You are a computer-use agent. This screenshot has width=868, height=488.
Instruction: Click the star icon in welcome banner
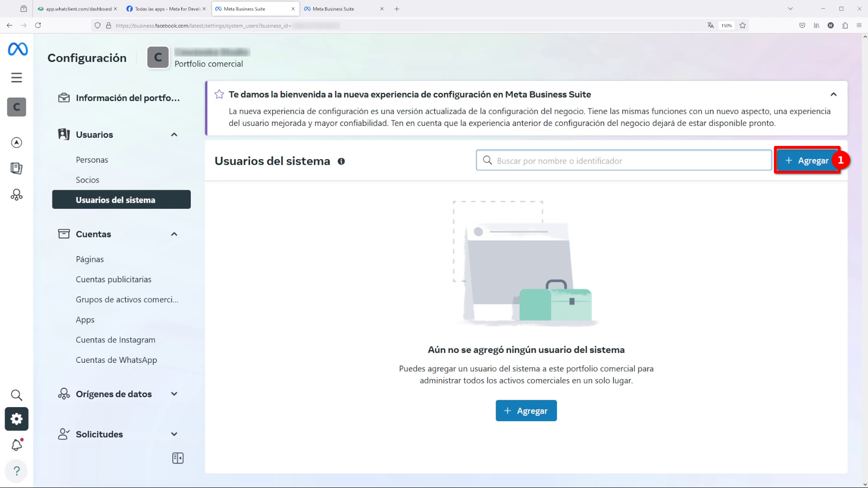219,94
